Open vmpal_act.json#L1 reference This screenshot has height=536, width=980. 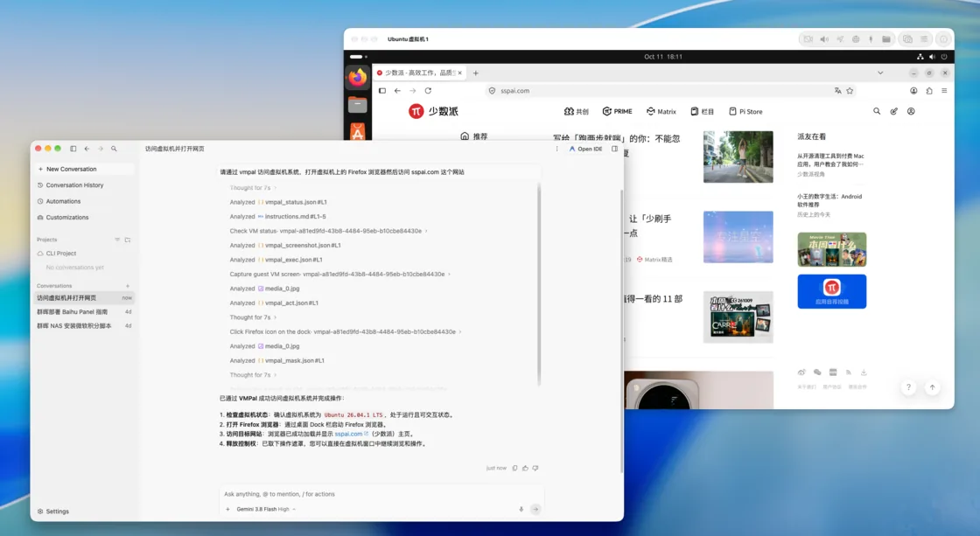(291, 303)
